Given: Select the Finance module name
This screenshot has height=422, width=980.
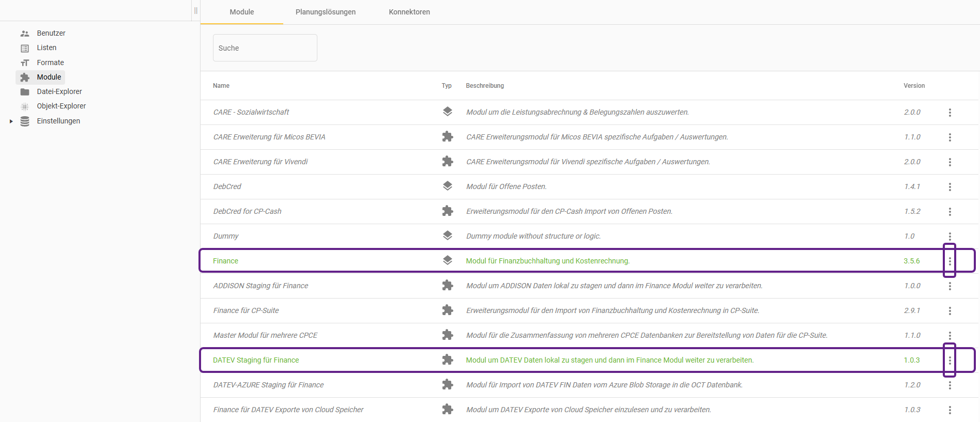Looking at the screenshot, I should [225, 261].
